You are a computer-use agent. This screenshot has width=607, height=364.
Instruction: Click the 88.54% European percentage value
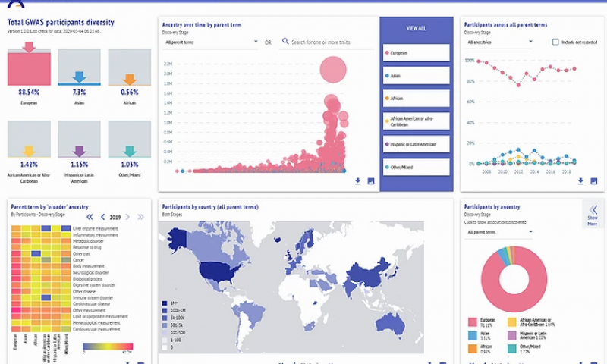pos(29,92)
